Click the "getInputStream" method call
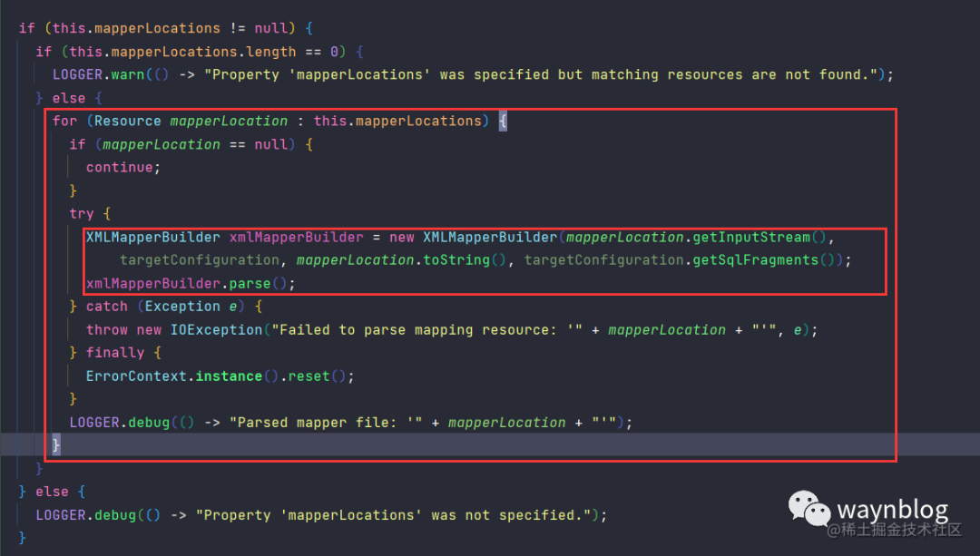This screenshot has width=980, height=556. coord(751,238)
